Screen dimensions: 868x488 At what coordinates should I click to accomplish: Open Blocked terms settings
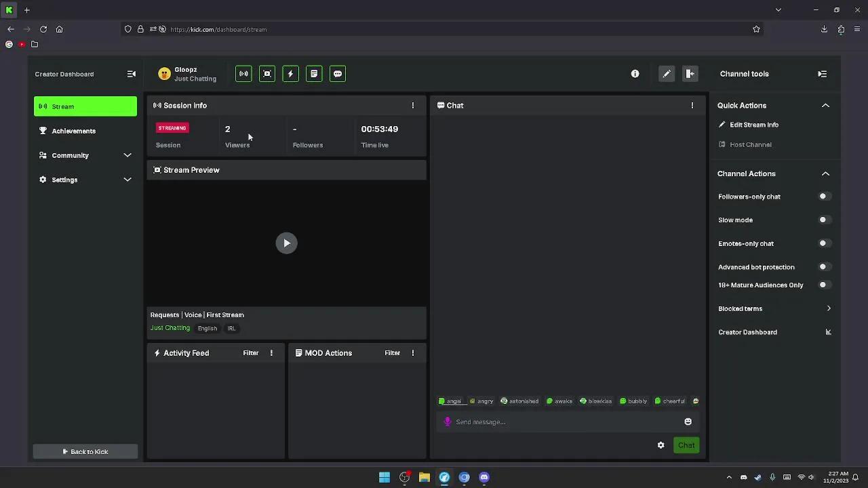click(774, 308)
